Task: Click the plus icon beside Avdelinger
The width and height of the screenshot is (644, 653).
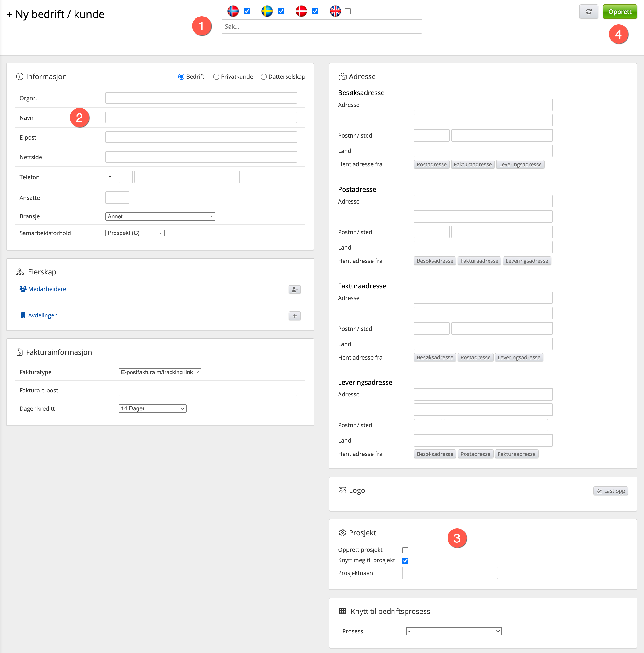Action: point(295,316)
